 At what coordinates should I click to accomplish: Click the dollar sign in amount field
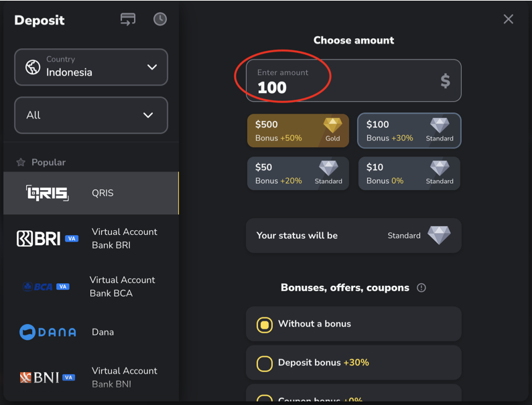[x=445, y=81]
